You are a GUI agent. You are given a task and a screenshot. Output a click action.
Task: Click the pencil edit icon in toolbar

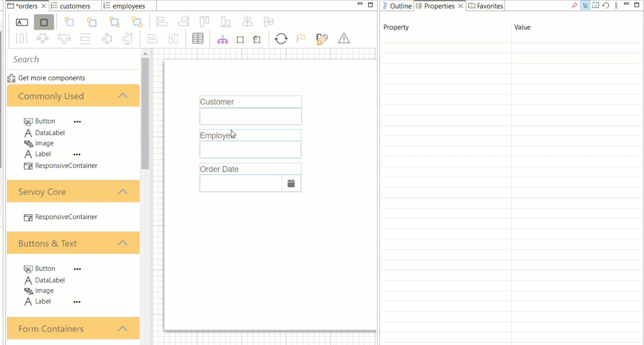(x=322, y=39)
